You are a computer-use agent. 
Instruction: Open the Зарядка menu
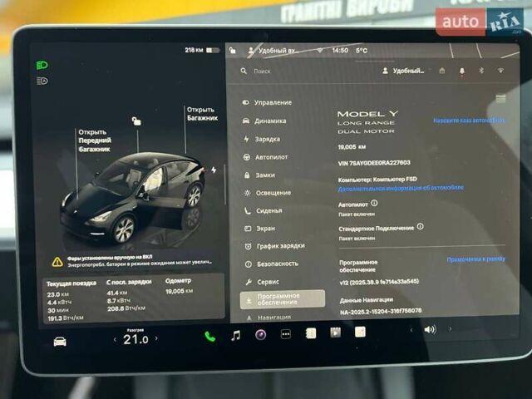tap(262, 139)
